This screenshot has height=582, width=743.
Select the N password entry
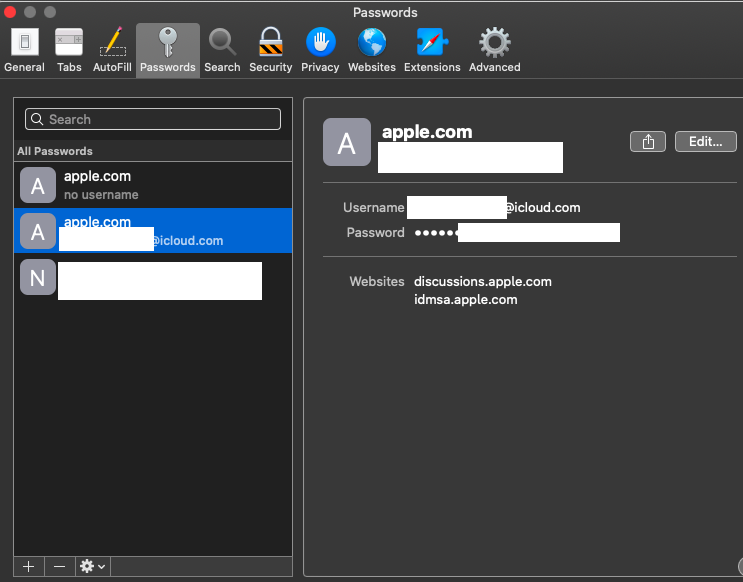(x=153, y=279)
